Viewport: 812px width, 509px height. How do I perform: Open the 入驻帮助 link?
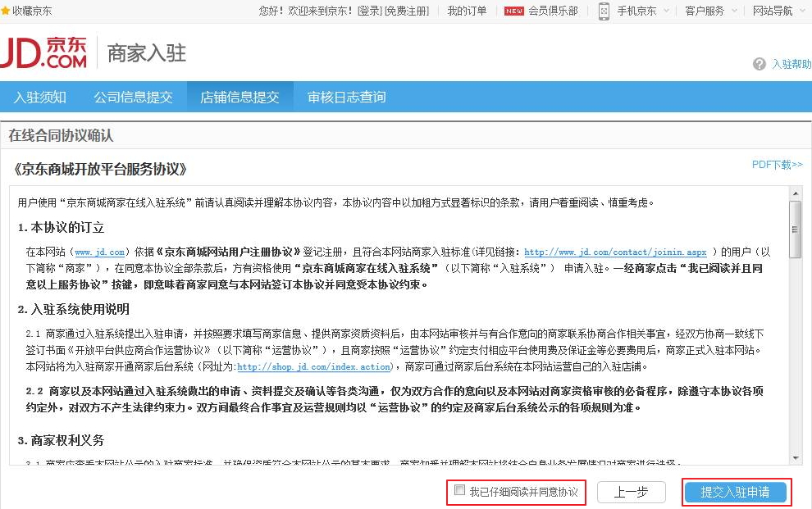(791, 64)
